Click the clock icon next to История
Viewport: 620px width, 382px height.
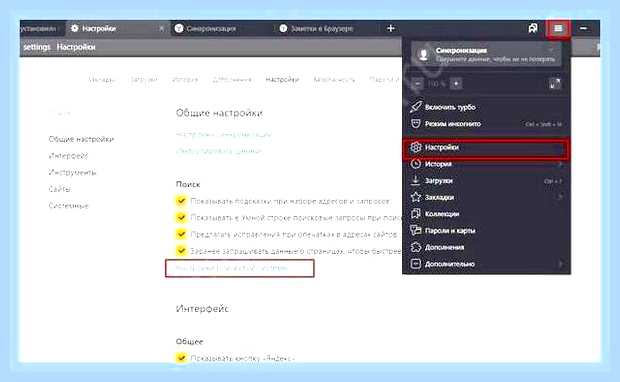click(x=416, y=164)
